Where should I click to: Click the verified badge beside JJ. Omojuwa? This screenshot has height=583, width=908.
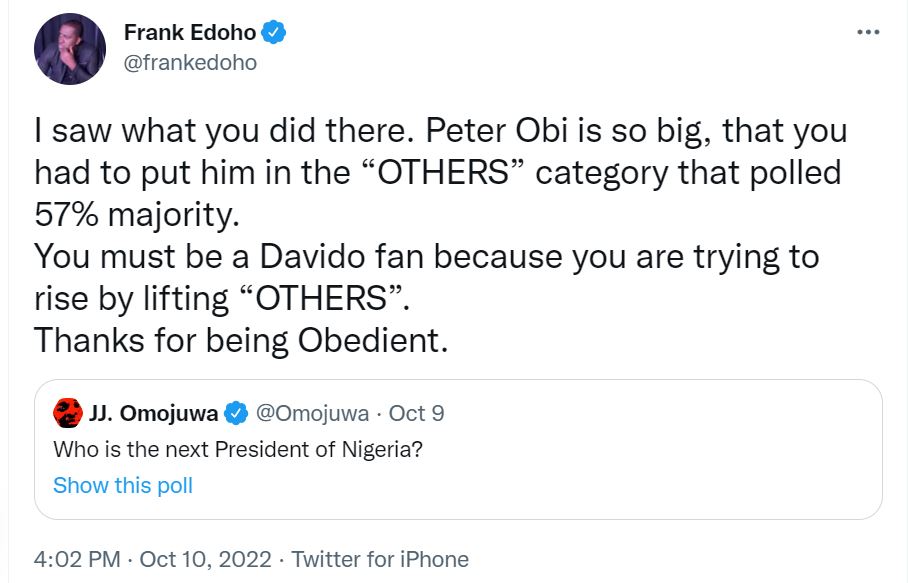click(236, 413)
